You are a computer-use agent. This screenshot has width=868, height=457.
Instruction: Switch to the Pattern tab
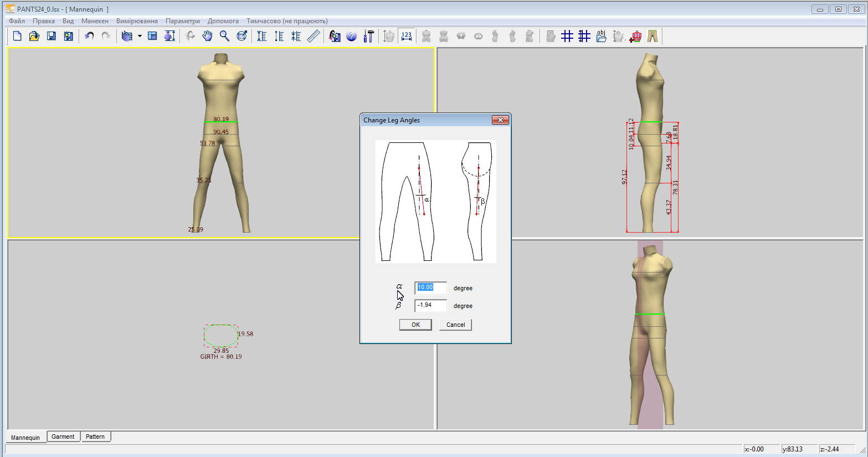pyautogui.click(x=95, y=437)
